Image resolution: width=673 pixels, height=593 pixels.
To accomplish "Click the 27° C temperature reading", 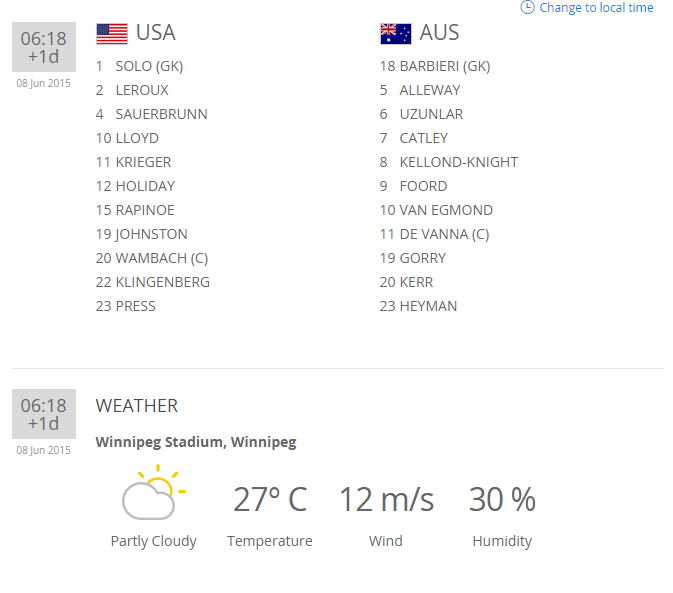I will point(270,499).
